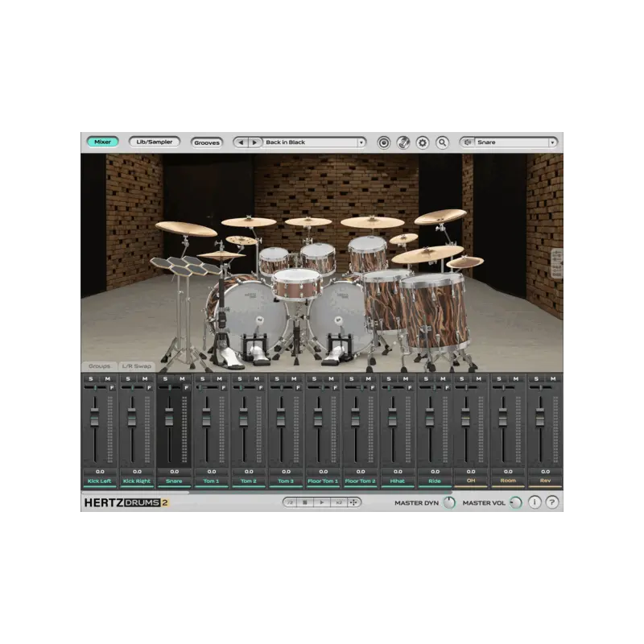644x644 pixels.
Task: Solo the Kick Left channel
Action: click(91, 378)
